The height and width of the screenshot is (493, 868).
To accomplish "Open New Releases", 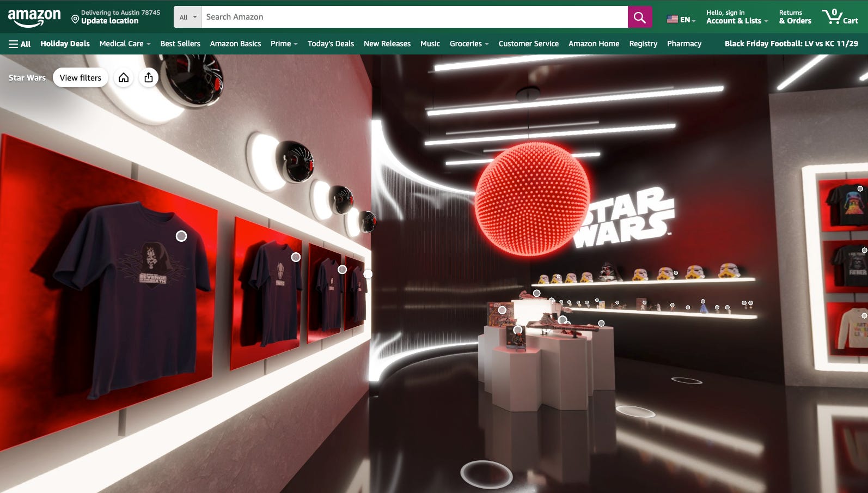I will pos(387,44).
